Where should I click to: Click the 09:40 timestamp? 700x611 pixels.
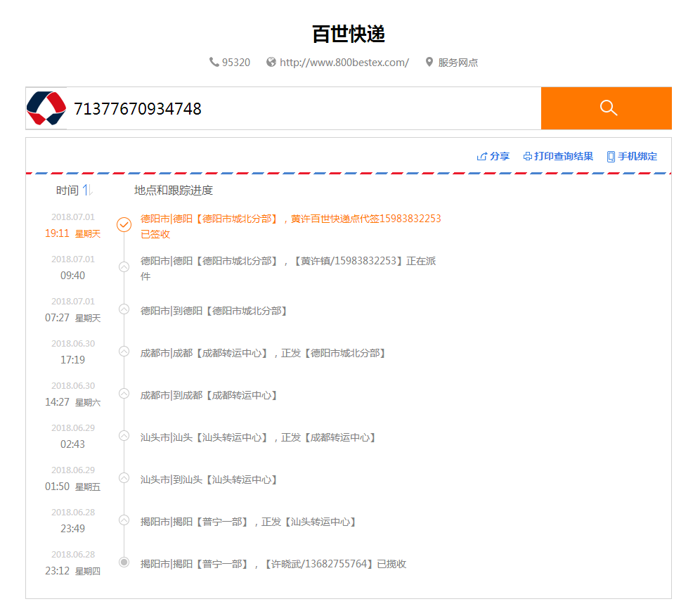pyautogui.click(x=73, y=276)
